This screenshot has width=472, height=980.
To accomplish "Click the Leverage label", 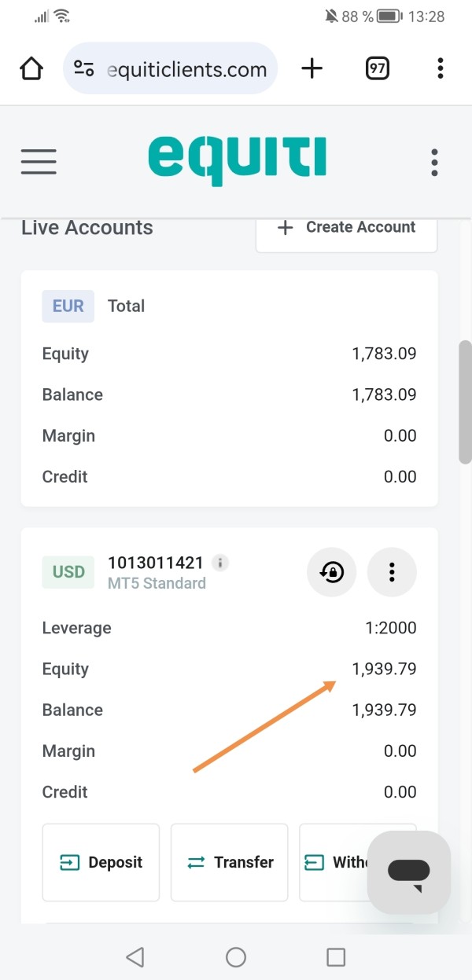I will (77, 628).
